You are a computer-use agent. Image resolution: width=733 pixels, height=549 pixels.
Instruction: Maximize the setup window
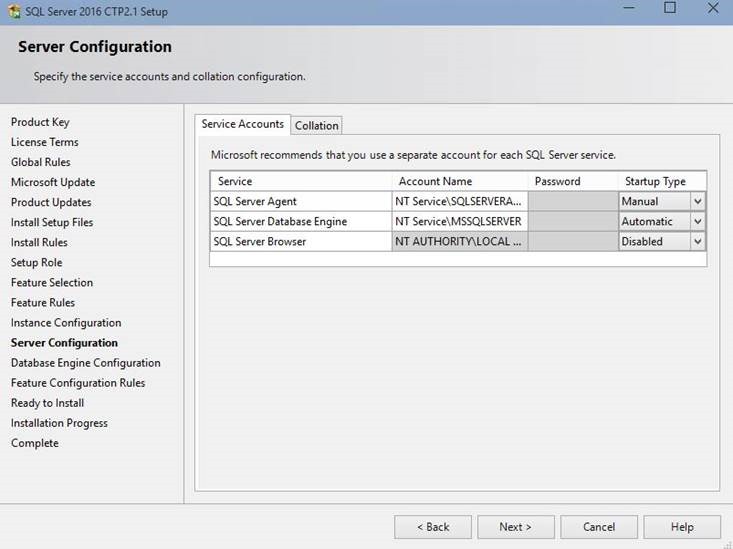[670, 8]
